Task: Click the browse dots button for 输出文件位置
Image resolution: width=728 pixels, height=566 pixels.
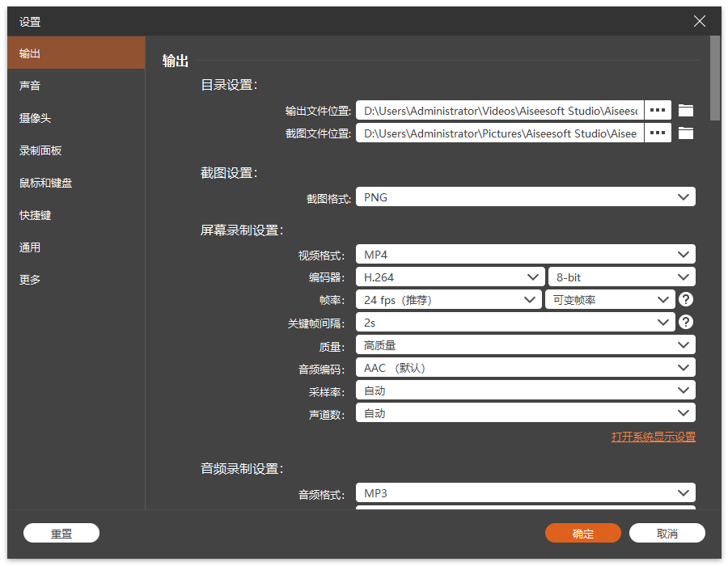Action: [x=658, y=110]
